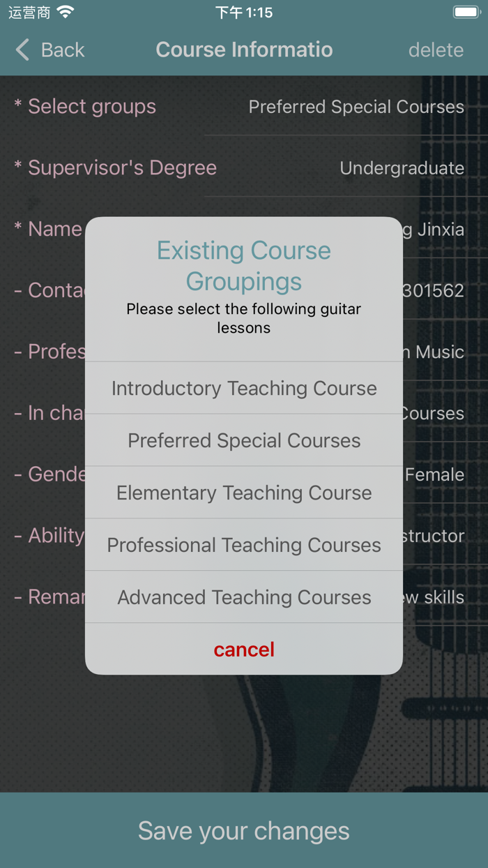Choose Advanced Teaching Courses option

pos(244,597)
